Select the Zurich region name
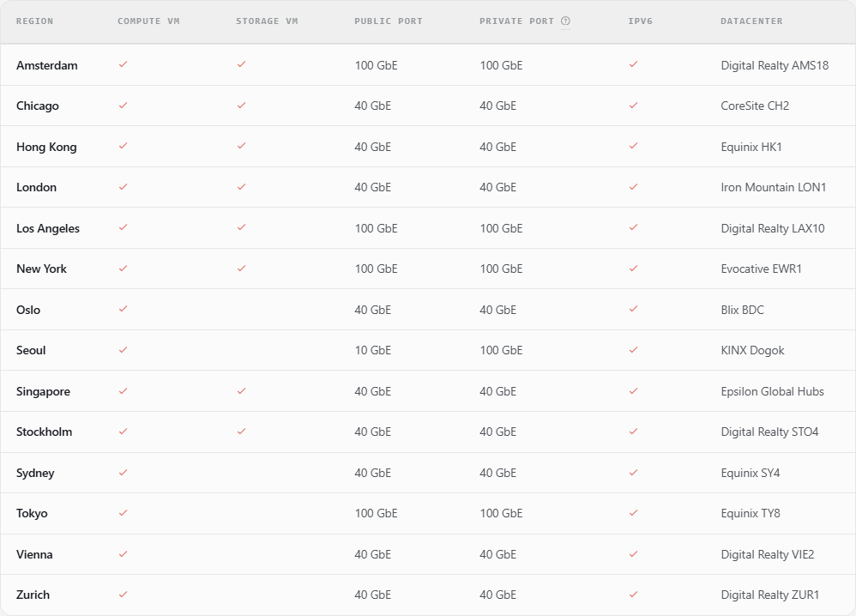856x616 pixels. (x=33, y=595)
